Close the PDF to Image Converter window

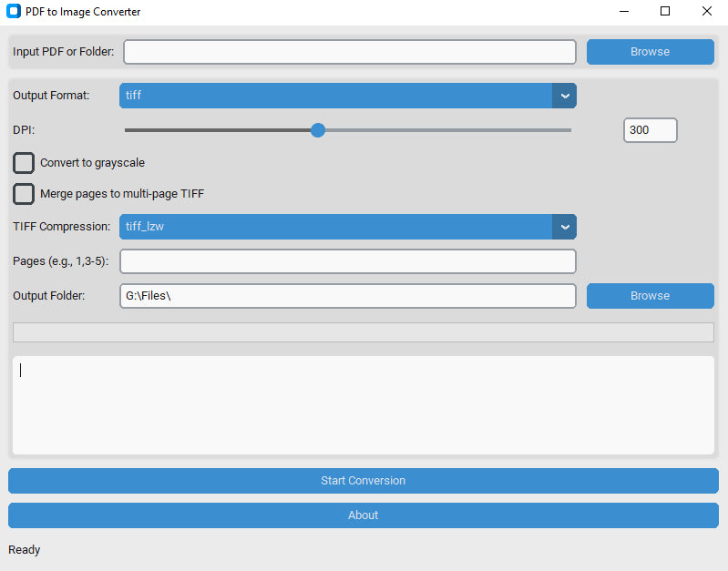pyautogui.click(x=707, y=11)
